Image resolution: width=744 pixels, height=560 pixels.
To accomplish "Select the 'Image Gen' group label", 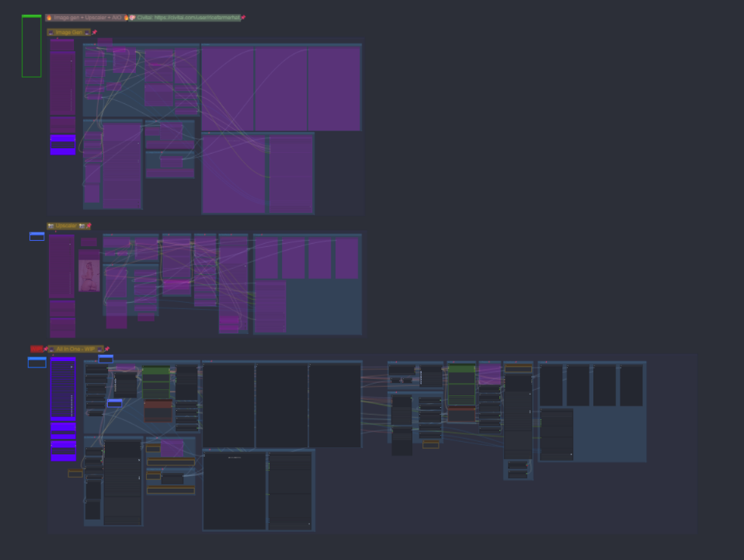I will click(x=69, y=33).
